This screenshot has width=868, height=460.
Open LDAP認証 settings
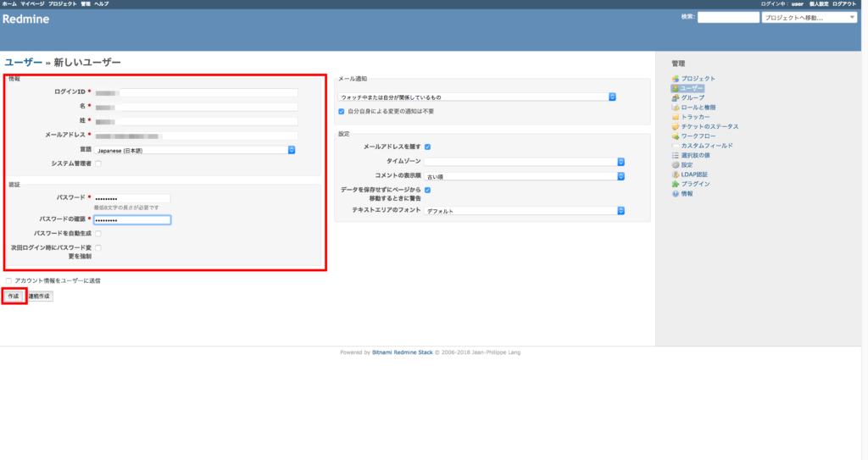tap(695, 174)
